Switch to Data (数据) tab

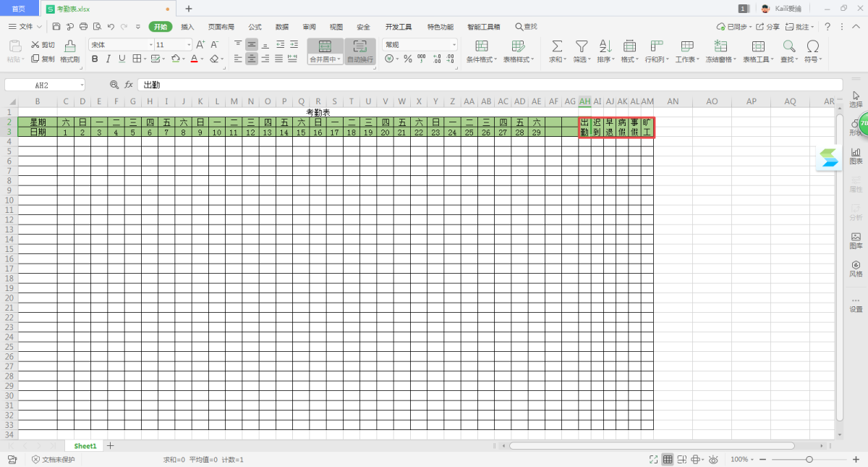[x=282, y=27]
